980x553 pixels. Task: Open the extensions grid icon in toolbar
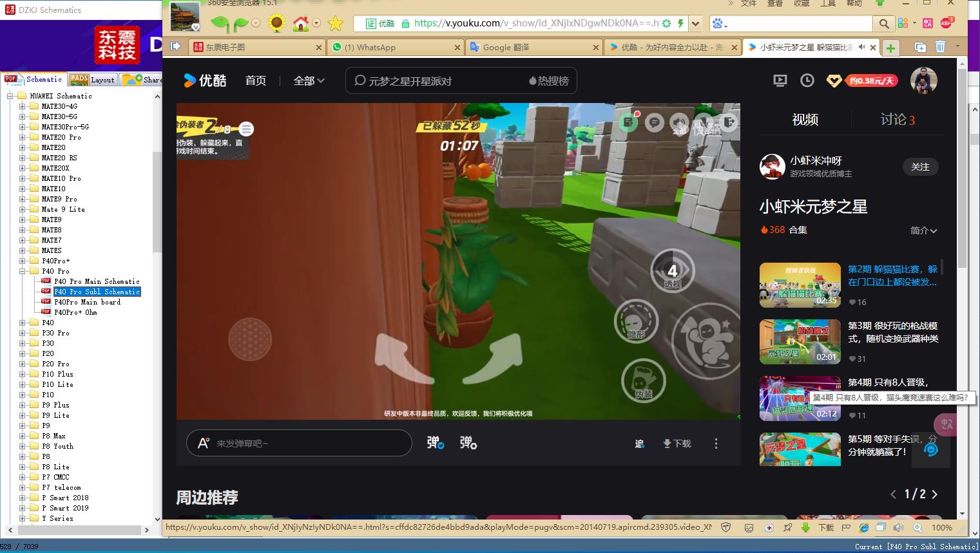[x=903, y=23]
